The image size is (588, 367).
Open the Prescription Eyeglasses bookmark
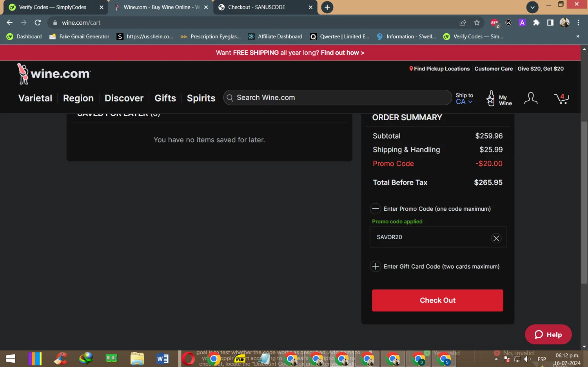(x=211, y=36)
